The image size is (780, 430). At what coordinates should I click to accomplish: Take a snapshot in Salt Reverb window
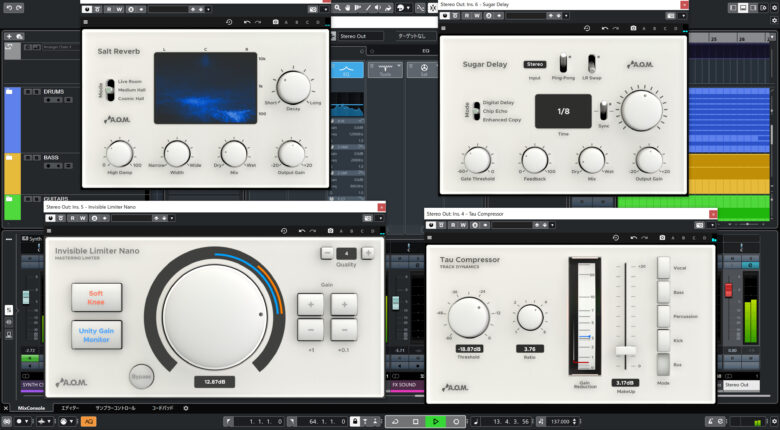point(275,22)
